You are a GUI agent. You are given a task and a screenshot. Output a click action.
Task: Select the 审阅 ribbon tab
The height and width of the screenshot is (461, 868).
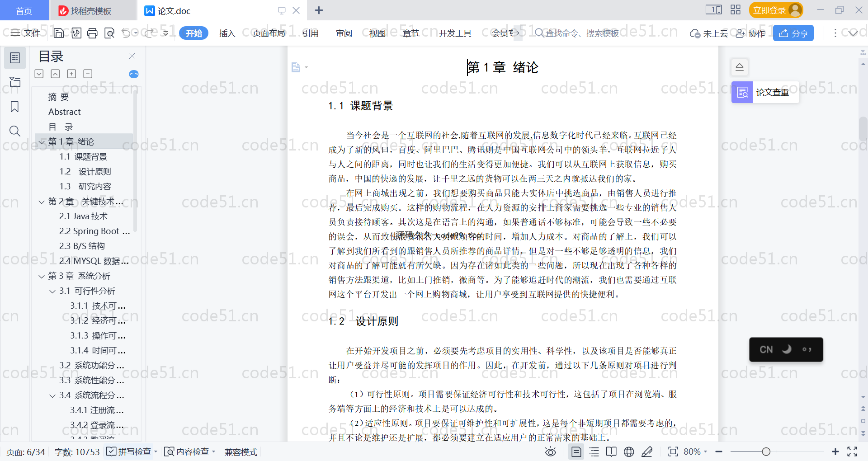pyautogui.click(x=344, y=33)
